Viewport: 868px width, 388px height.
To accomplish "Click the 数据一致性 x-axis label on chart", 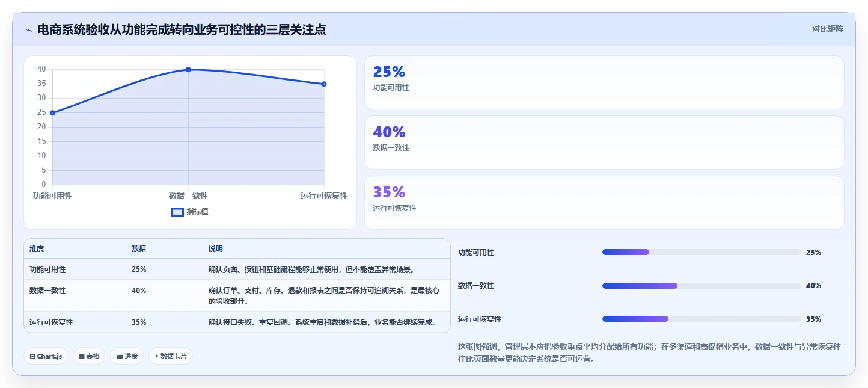I will pyautogui.click(x=188, y=196).
